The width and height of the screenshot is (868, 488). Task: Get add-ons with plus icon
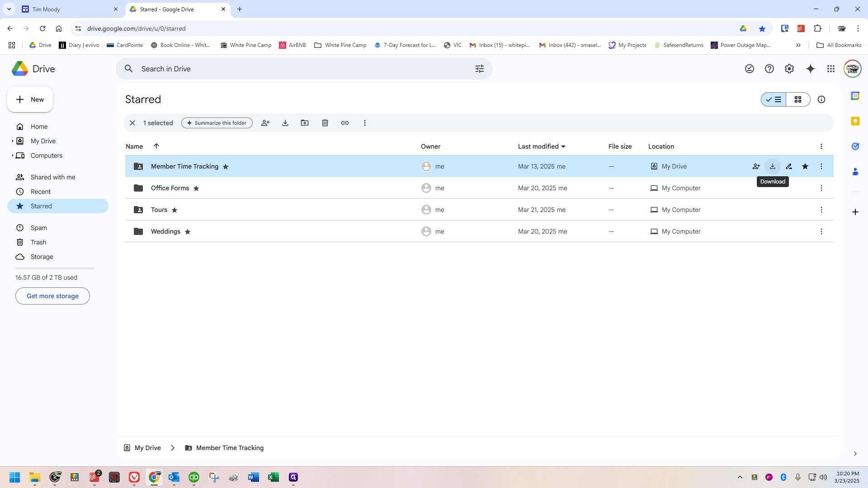point(855,212)
